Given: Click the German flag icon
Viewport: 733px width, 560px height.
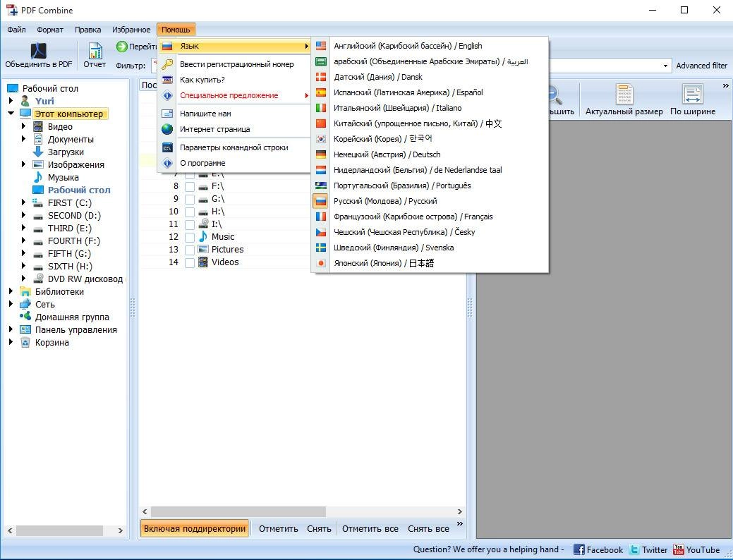Looking at the screenshot, I should point(321,154).
